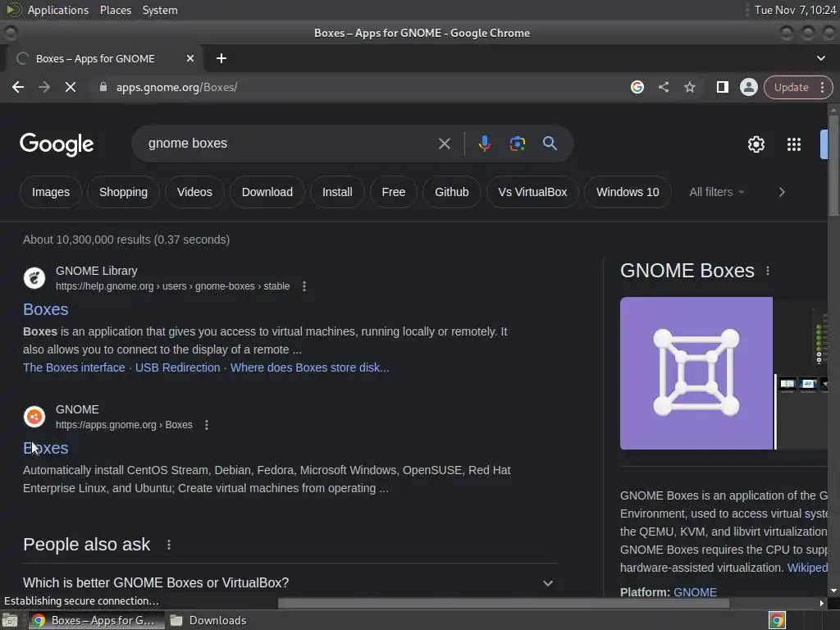Open the Platform GNOME link

tap(695, 592)
